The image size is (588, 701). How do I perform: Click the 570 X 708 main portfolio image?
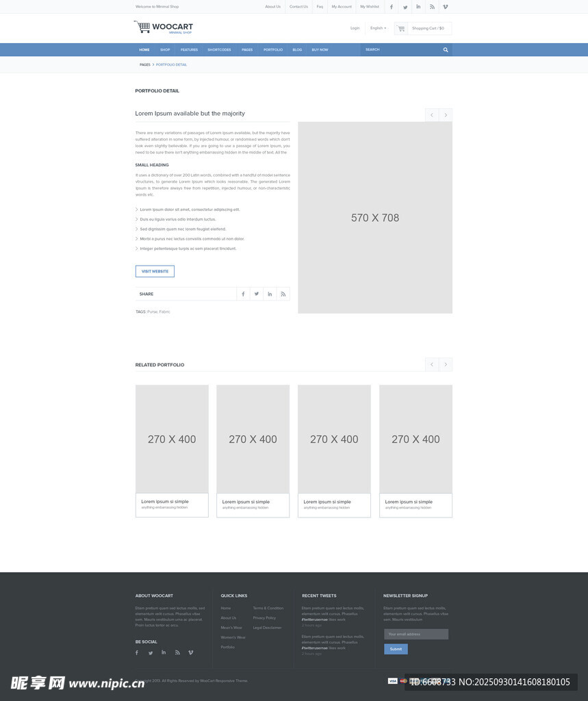[x=375, y=218]
